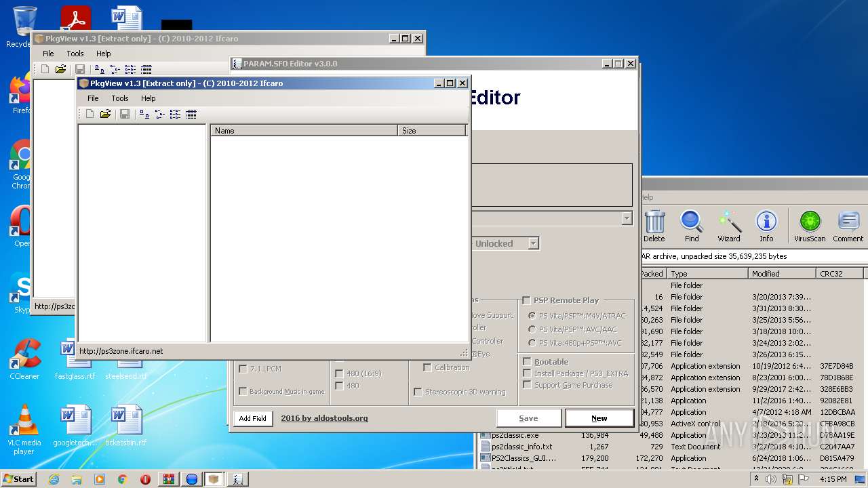Open Help menu in back PkgView

pyautogui.click(x=103, y=54)
